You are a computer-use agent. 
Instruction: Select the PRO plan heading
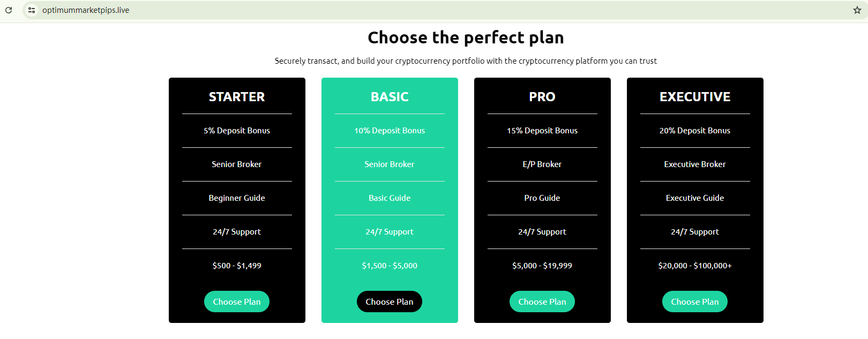[x=542, y=97]
